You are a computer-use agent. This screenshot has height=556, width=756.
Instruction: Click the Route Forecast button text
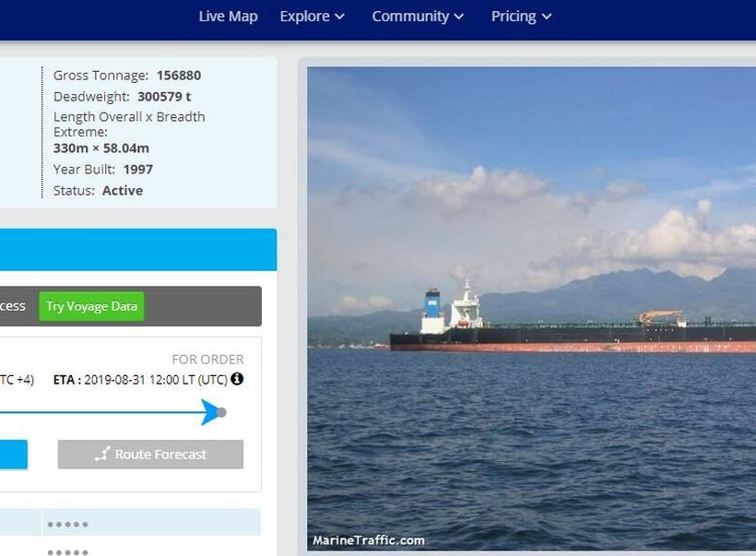coord(160,455)
